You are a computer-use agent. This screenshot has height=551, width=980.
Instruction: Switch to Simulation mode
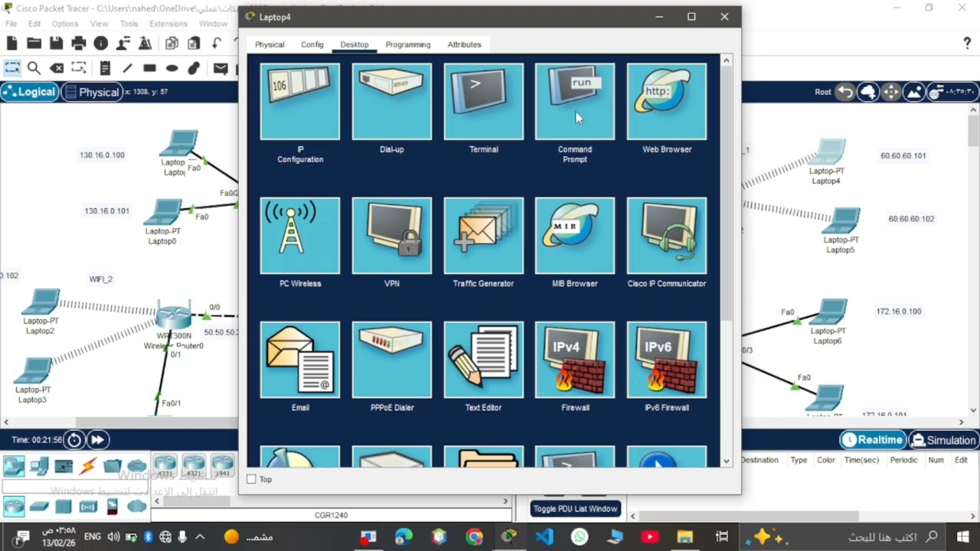point(943,440)
